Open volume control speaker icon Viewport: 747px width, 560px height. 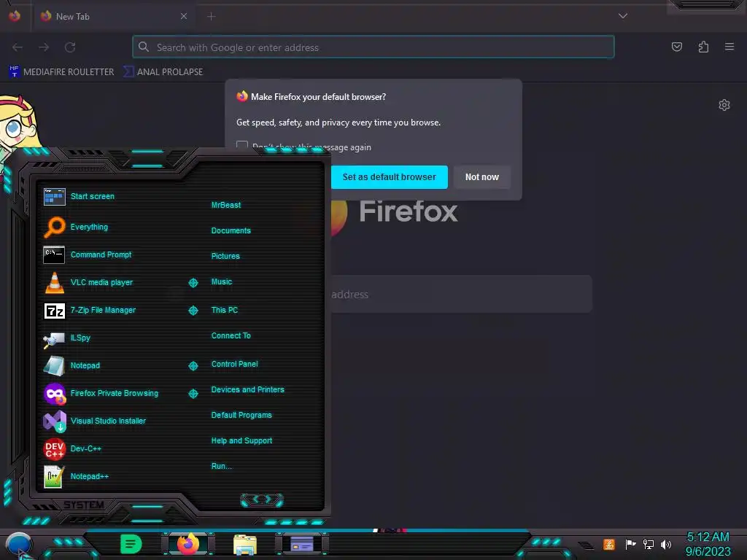(x=666, y=544)
